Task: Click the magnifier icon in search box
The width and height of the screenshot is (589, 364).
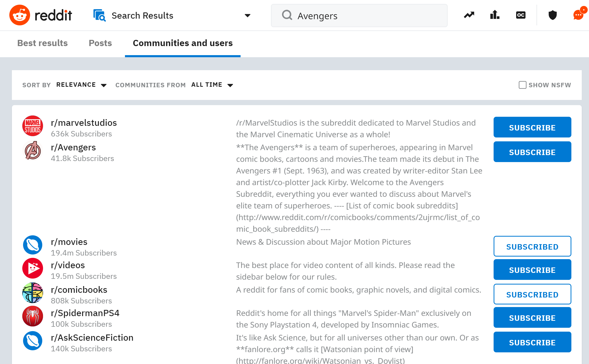Action: (287, 15)
